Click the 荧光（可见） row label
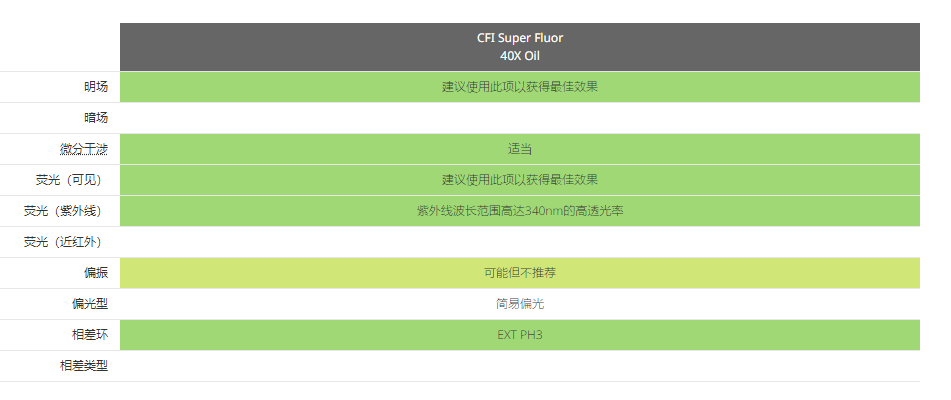The image size is (951, 400). coord(68,180)
